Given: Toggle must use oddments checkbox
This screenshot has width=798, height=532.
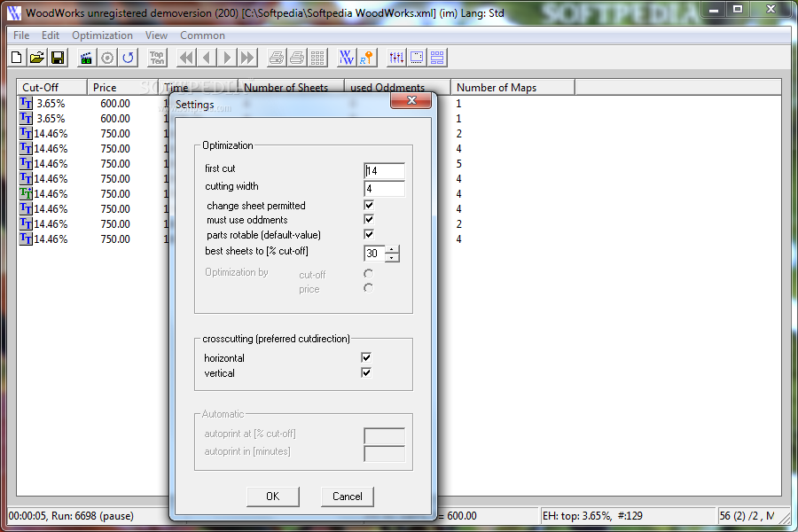Looking at the screenshot, I should 369,219.
